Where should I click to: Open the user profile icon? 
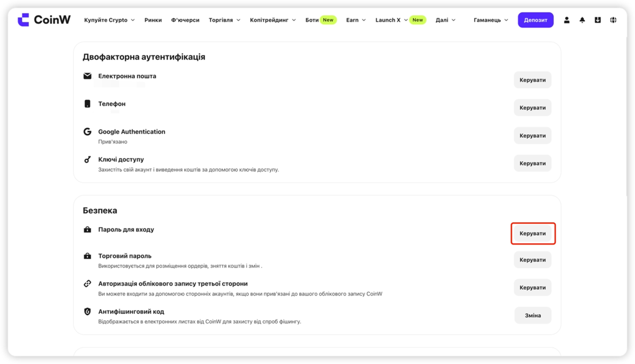click(x=567, y=20)
